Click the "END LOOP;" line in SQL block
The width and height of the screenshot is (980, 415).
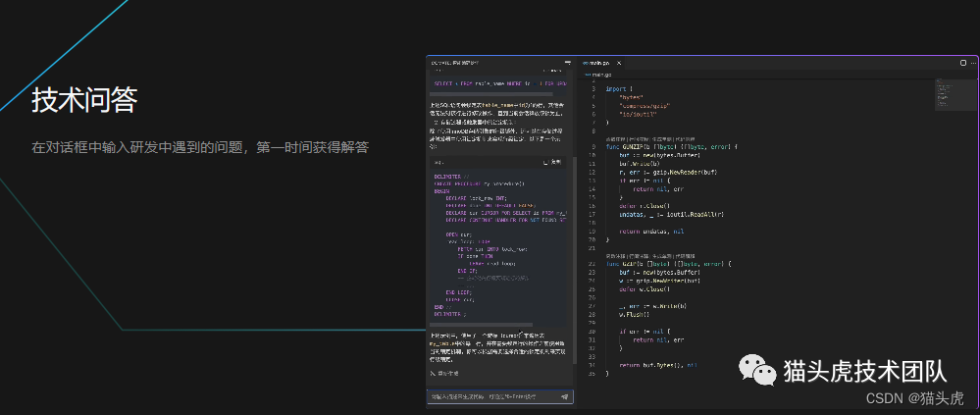tap(459, 292)
